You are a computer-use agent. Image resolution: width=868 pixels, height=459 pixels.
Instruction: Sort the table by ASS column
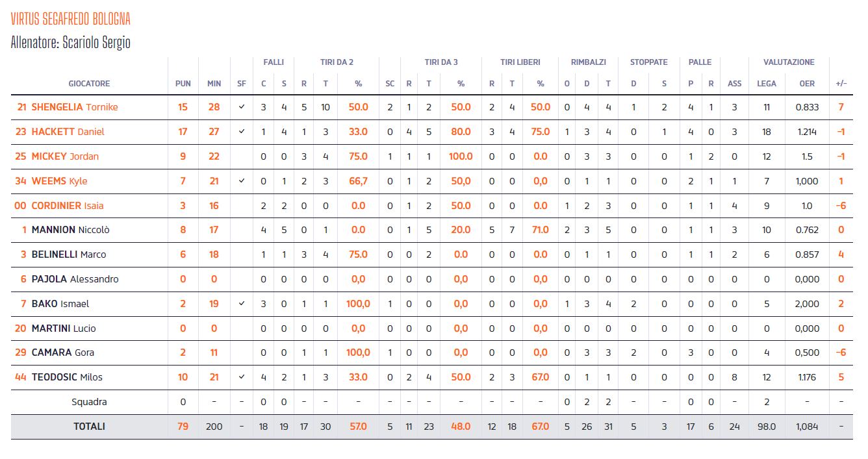(734, 83)
